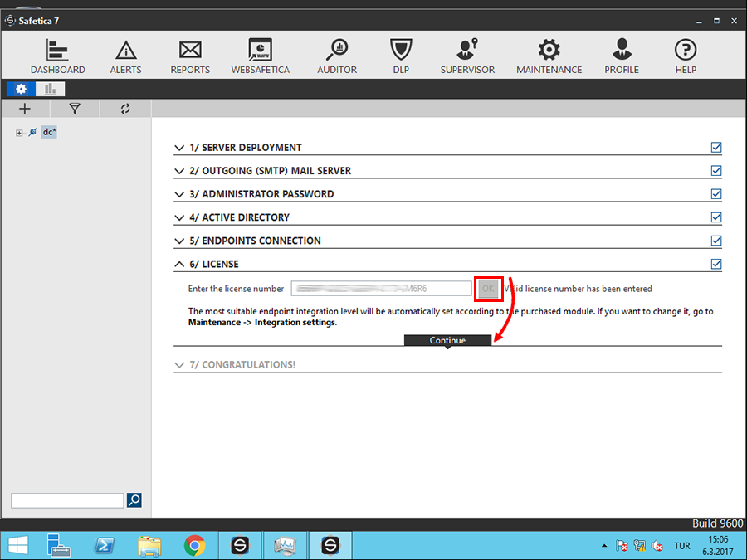
Task: Refresh the user tree
Action: click(125, 109)
